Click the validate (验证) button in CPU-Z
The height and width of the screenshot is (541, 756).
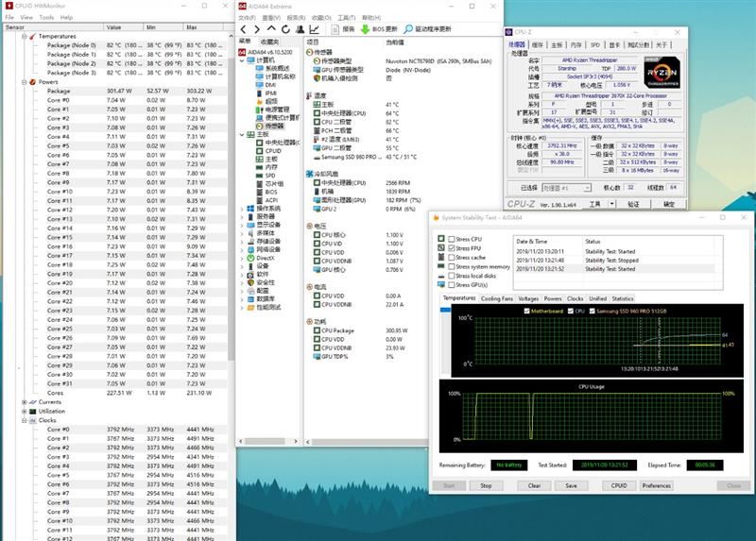(633, 204)
